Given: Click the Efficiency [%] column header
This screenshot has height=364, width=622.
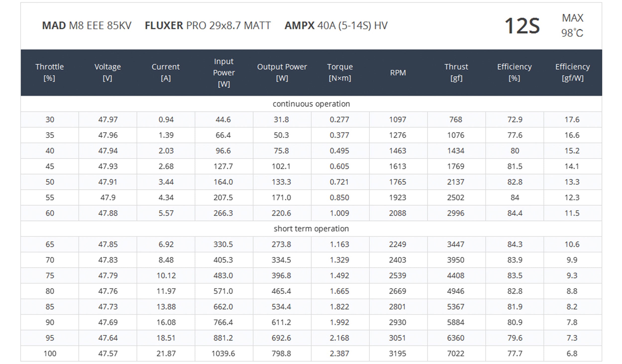Looking at the screenshot, I should pos(514,72).
